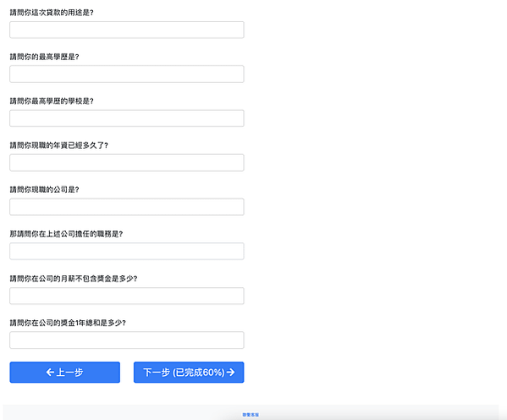Select the label 請問你最高學歷的學校是?
This screenshot has height=420, width=507.
[x=52, y=102]
